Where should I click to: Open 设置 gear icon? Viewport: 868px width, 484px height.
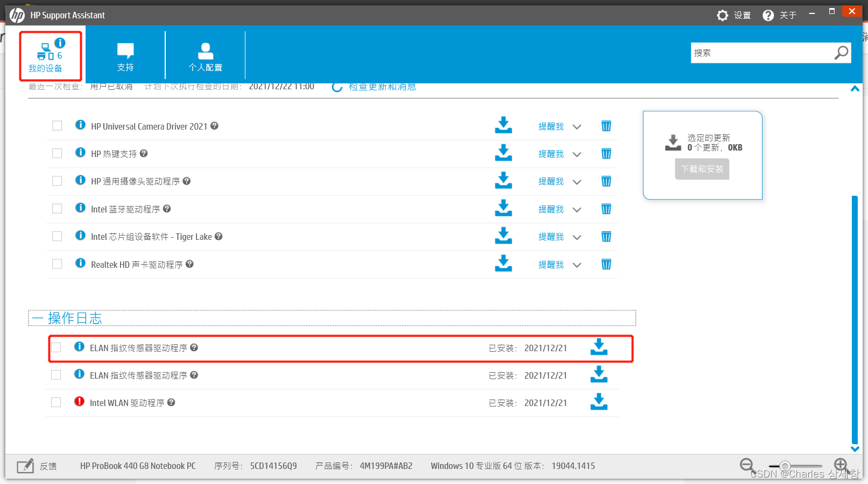[723, 16]
